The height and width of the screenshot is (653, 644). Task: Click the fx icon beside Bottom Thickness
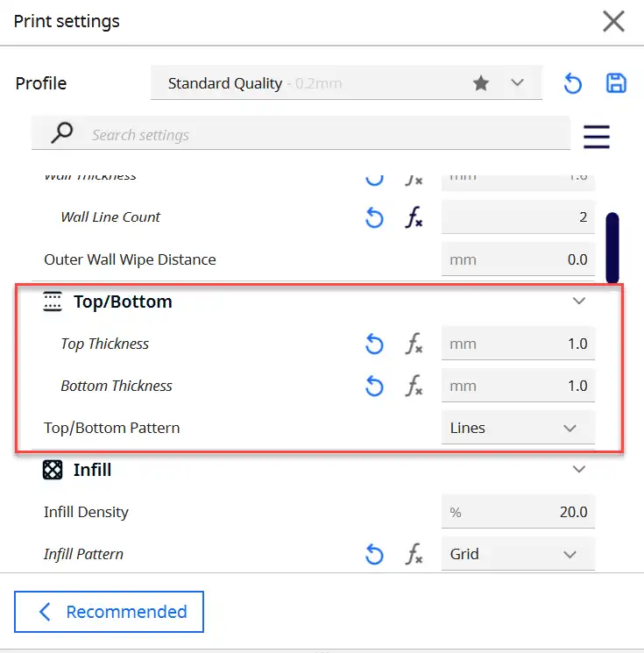[414, 386]
